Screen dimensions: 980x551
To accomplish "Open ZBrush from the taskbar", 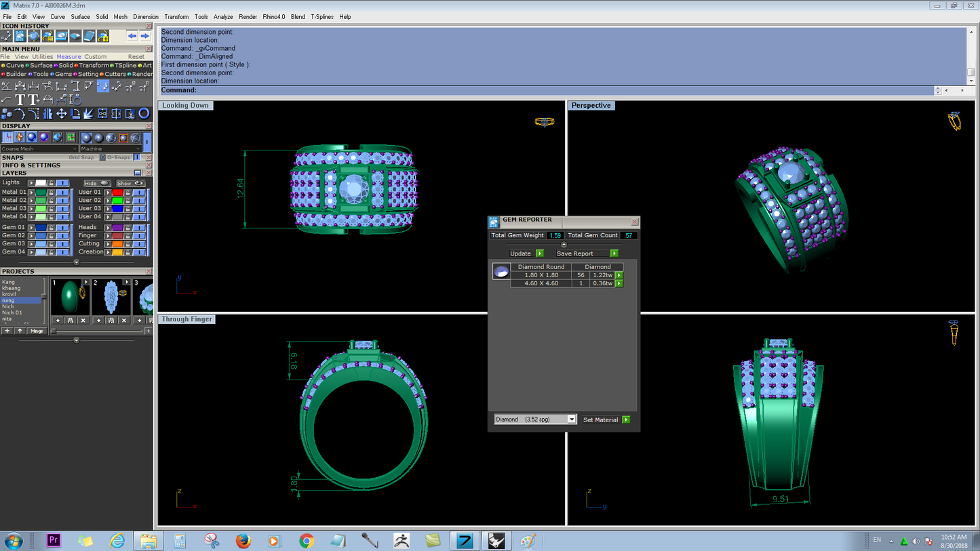I will (401, 540).
